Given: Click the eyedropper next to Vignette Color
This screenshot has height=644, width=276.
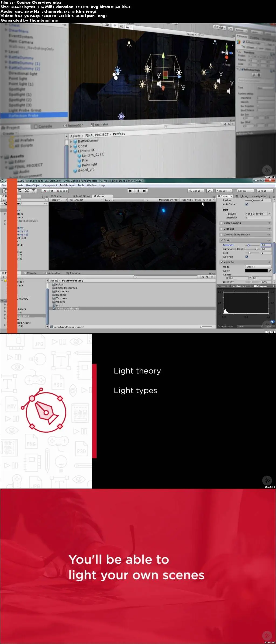Looking at the screenshot, I should pos(270,271).
